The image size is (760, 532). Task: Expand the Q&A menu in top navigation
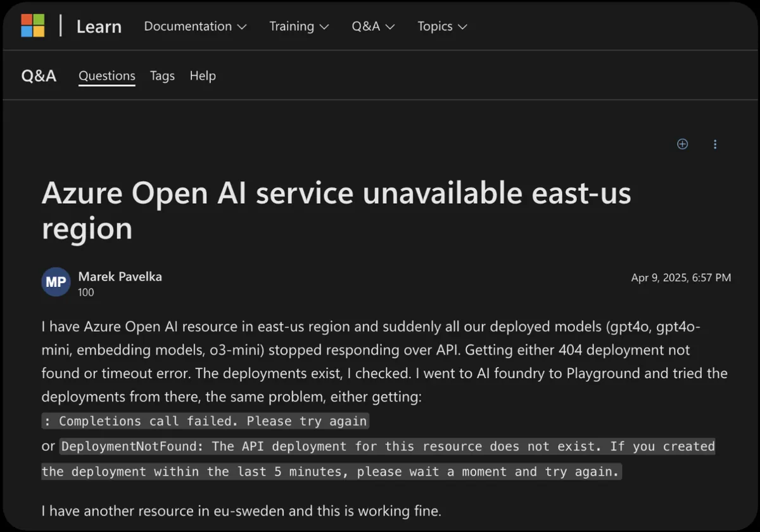[x=373, y=27]
